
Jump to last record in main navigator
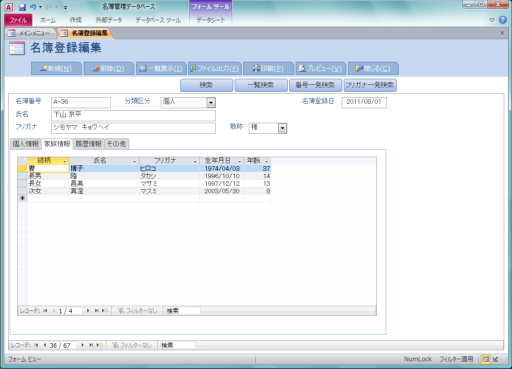coord(91,345)
